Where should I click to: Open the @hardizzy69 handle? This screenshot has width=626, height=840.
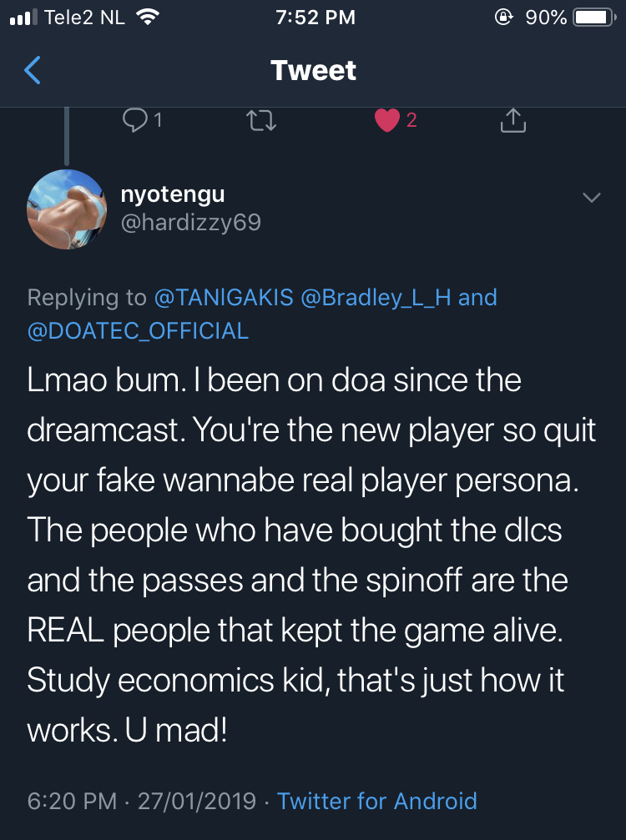(x=191, y=222)
